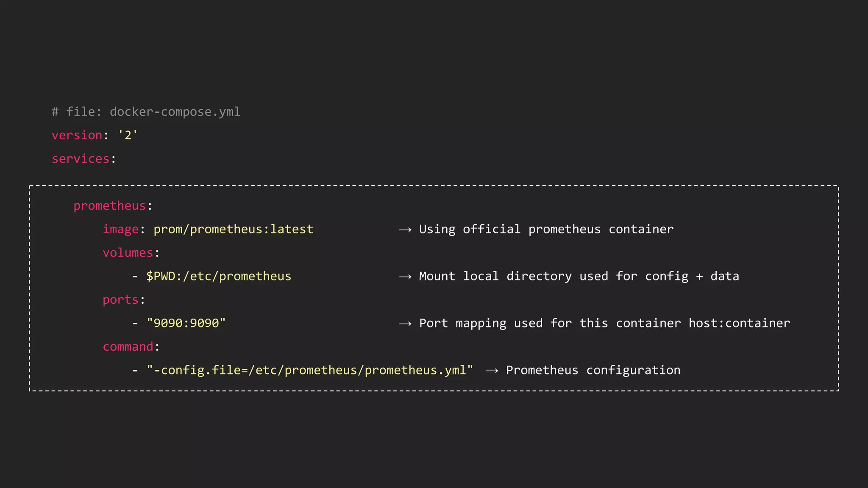868x488 pixels.
Task: Click the 'Using official prometheus container' annotation
Action: point(546,229)
